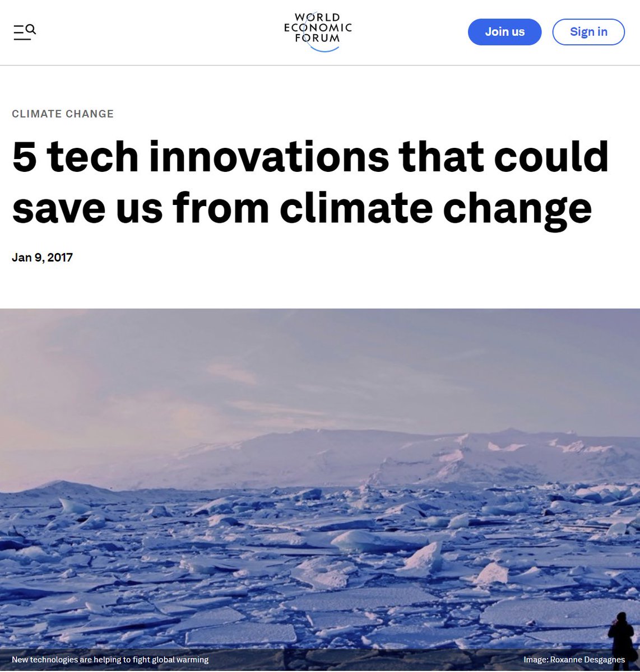
Task: Click the word WORLD in the logo
Action: 317,18
